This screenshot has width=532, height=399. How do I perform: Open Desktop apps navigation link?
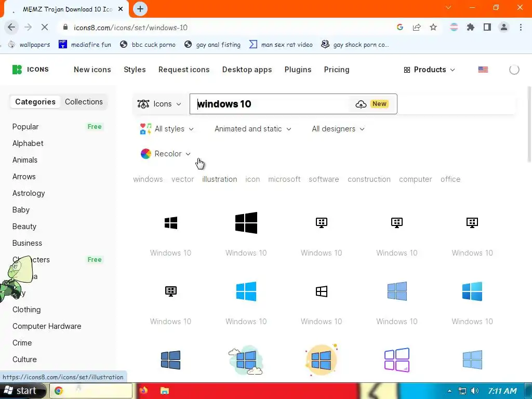point(247,70)
